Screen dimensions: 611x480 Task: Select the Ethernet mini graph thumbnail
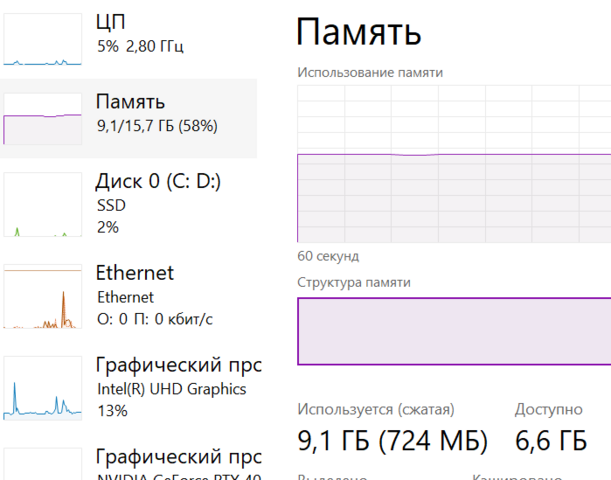pyautogui.click(x=43, y=298)
